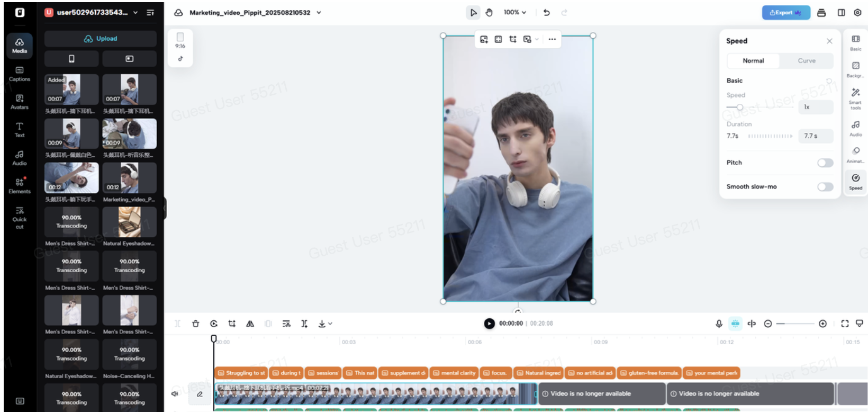Open the Elements panel
Screen dimensions: 868x412
(x=19, y=185)
